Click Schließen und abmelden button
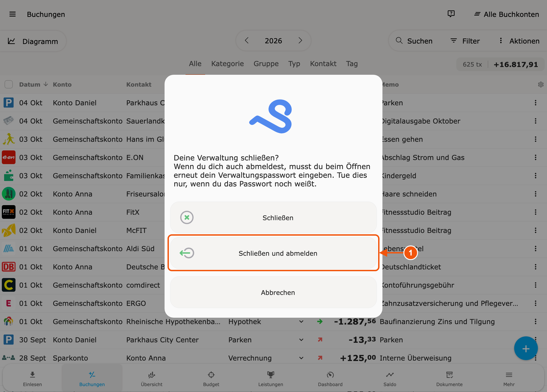Screen dimensions: 547x392 point(273,253)
